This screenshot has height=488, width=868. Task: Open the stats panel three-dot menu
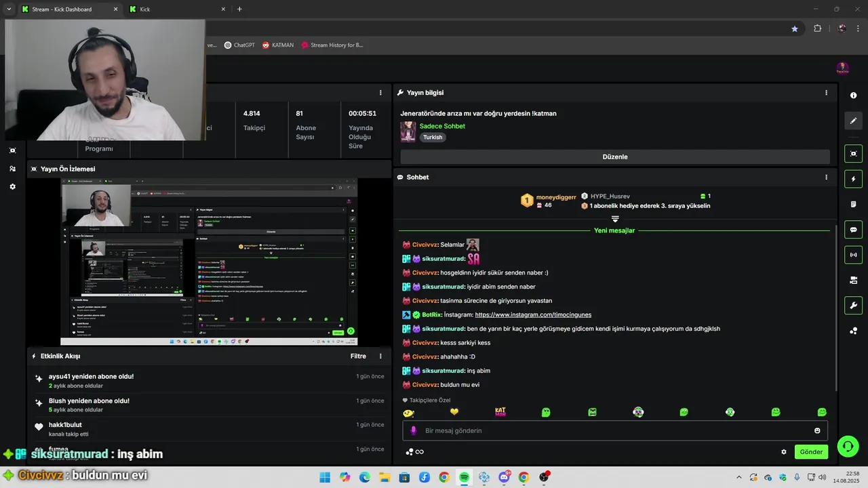tap(380, 93)
